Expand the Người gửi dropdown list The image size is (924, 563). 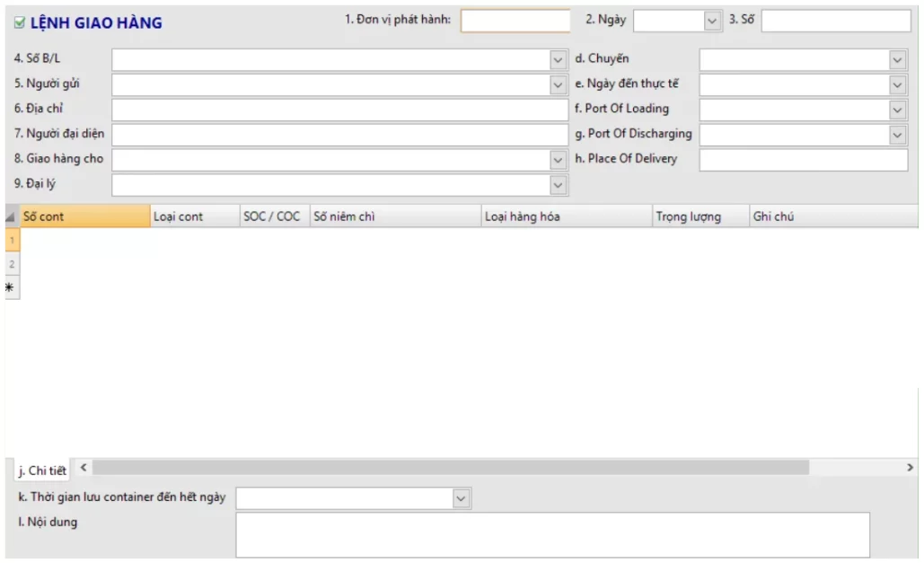coord(559,85)
